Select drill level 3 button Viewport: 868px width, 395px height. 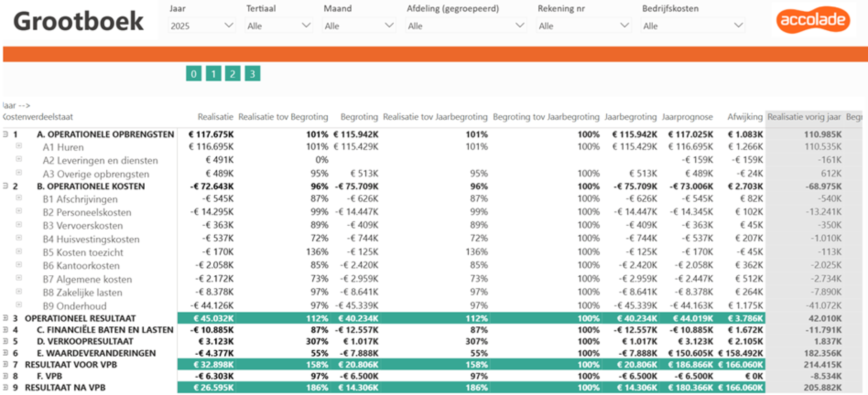tap(253, 74)
